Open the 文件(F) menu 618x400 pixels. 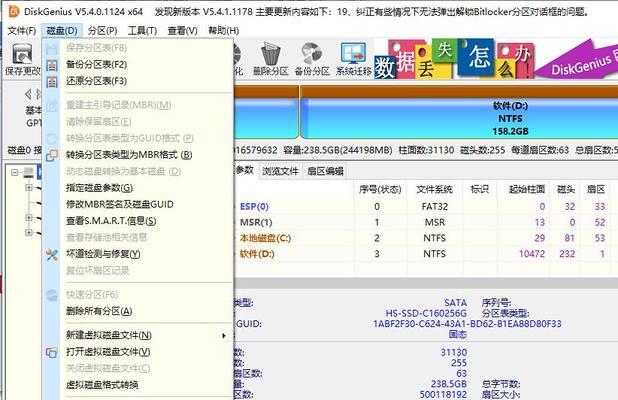pos(21,31)
